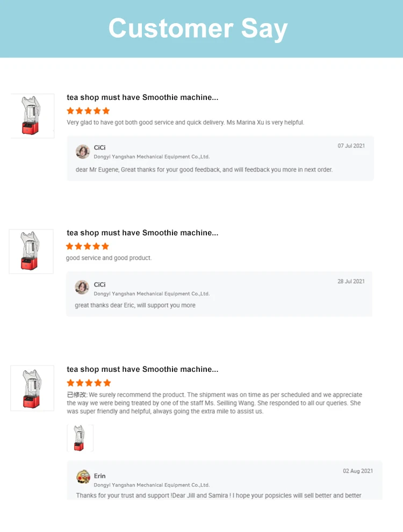Click CiCi's avatar in the 07 Jul 2021 reply
403x532 pixels.
(x=82, y=152)
